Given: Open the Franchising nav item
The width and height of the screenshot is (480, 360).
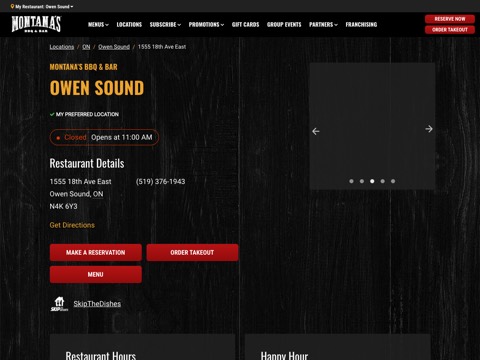Looking at the screenshot, I should 361,24.
